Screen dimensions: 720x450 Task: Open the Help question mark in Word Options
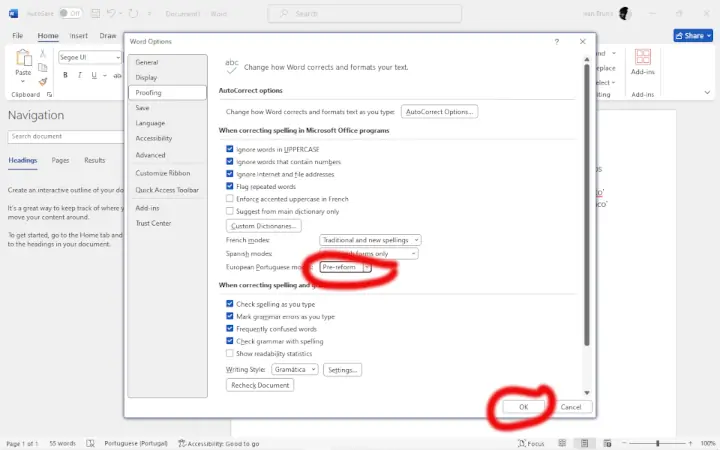point(557,42)
